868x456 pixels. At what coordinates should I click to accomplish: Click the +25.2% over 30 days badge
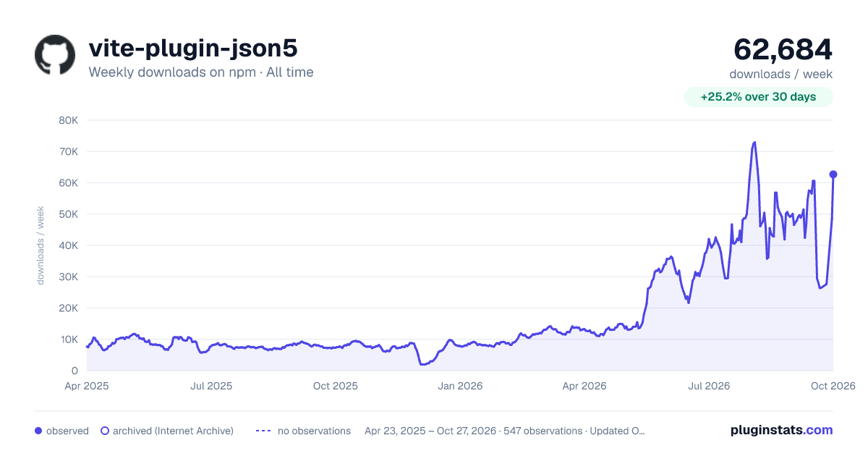click(x=758, y=97)
